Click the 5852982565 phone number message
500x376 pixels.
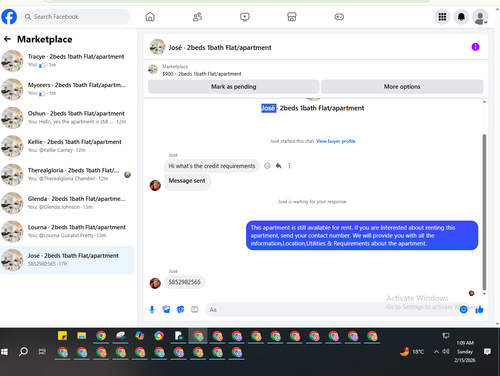(184, 282)
